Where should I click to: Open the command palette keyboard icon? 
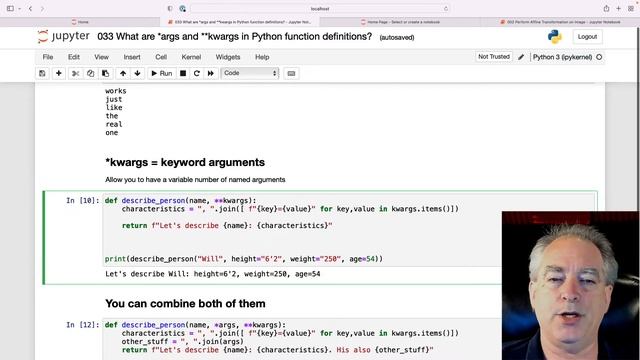tap(291, 73)
